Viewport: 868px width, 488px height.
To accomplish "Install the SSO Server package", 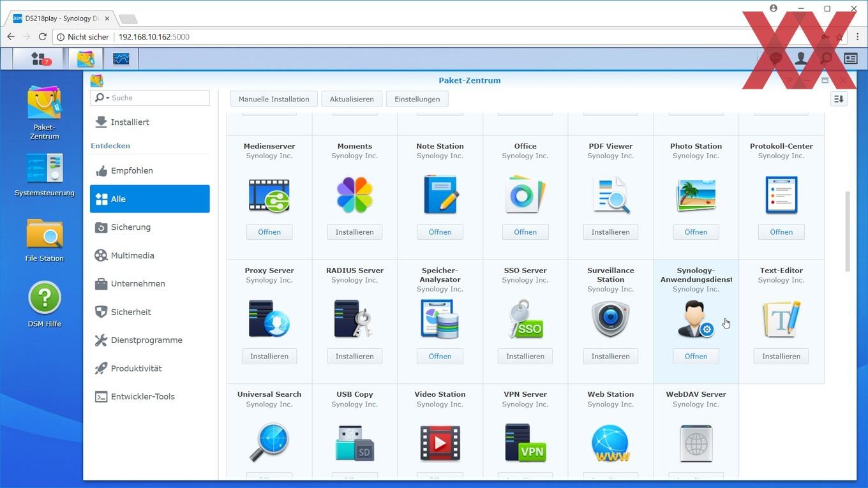I will (x=525, y=356).
